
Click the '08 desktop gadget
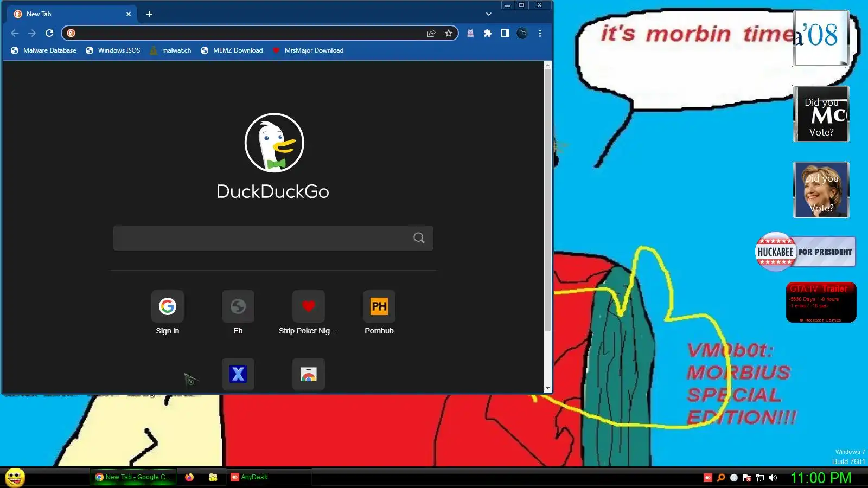(x=821, y=38)
